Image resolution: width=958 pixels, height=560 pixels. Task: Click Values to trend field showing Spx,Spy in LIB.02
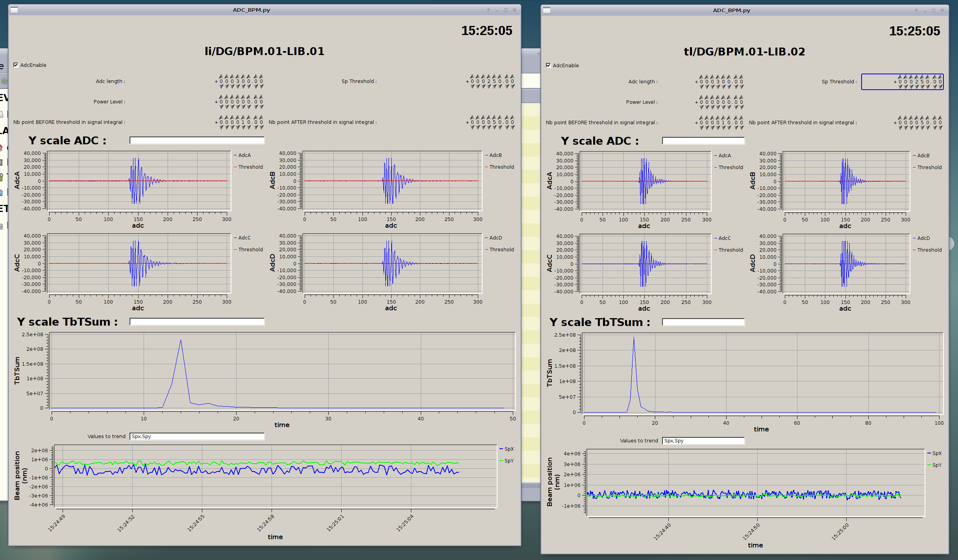703,441
